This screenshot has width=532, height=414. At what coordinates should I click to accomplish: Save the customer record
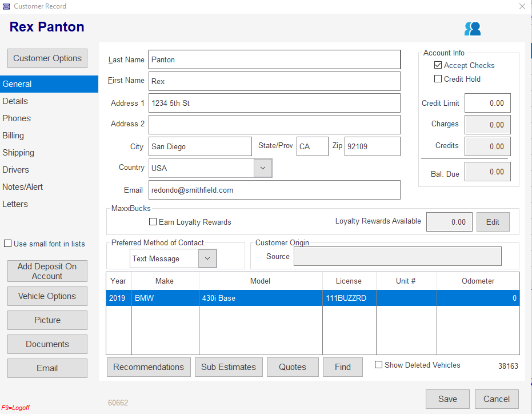447,399
